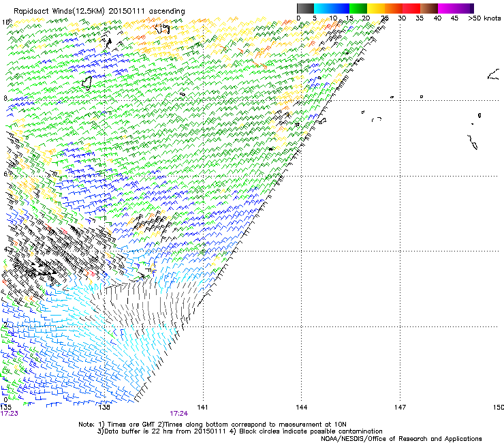This screenshot has width=504, height=443.
Task: Click the red 30-35 knots legend swatch
Action: coord(411,8)
